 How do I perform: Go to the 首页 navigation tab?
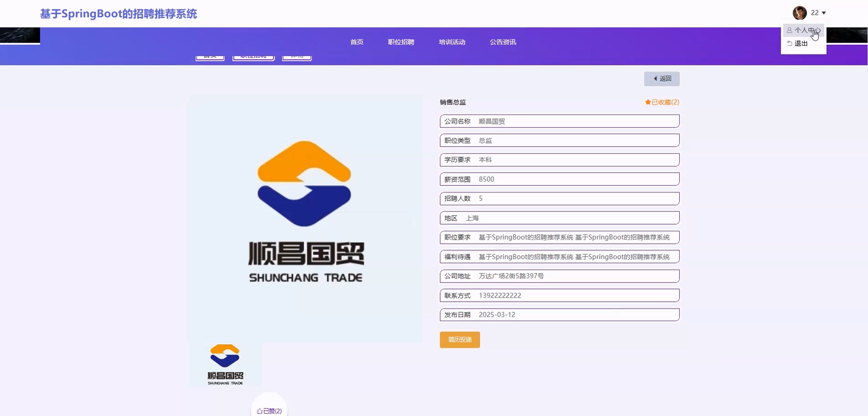[x=357, y=42]
